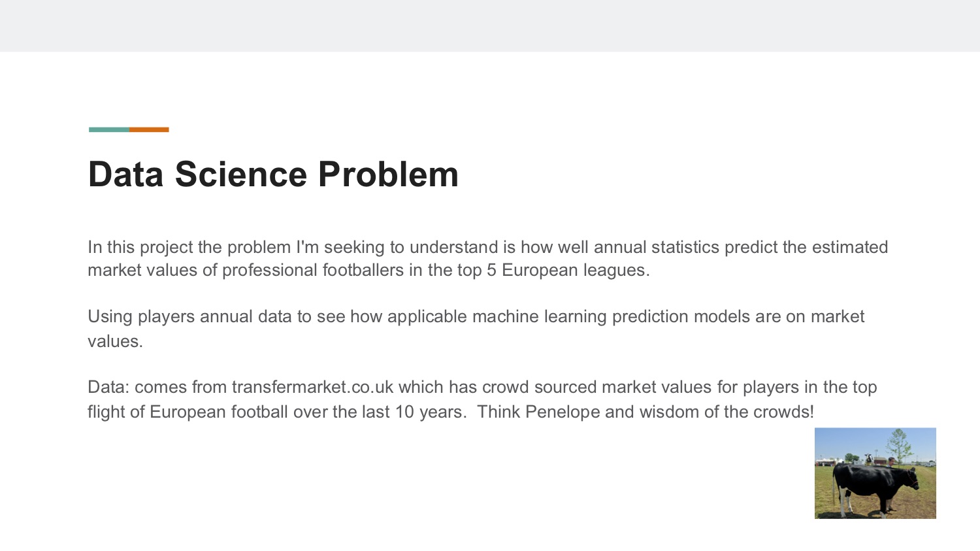Click the word "Penelope" in last paragraph
The image size is (980, 551).
563,412
